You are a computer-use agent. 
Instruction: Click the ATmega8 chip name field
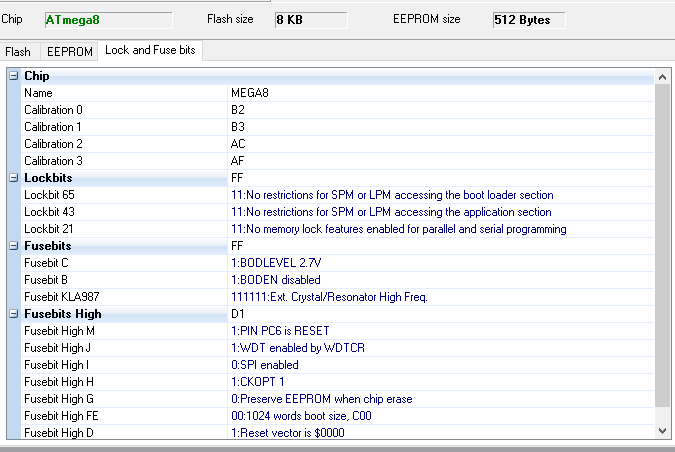[107, 20]
